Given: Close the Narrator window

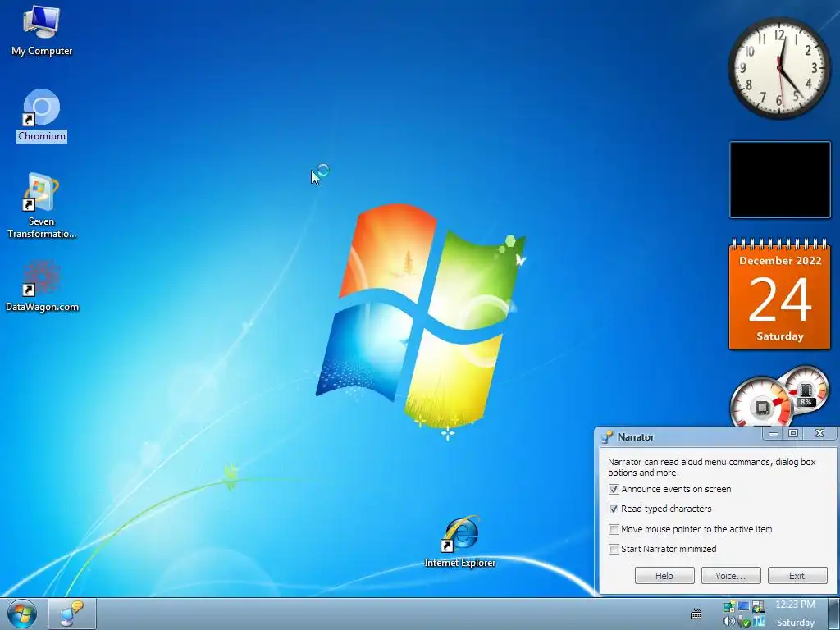Looking at the screenshot, I should pyautogui.click(x=819, y=433).
